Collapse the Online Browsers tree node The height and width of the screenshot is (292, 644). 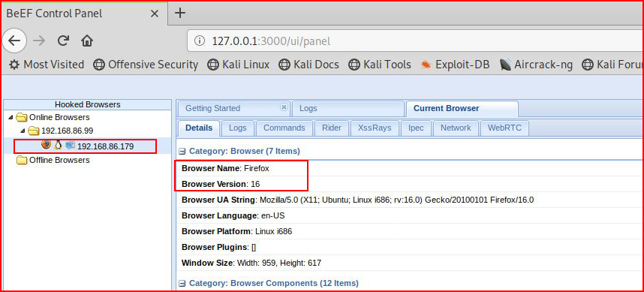[x=11, y=117]
